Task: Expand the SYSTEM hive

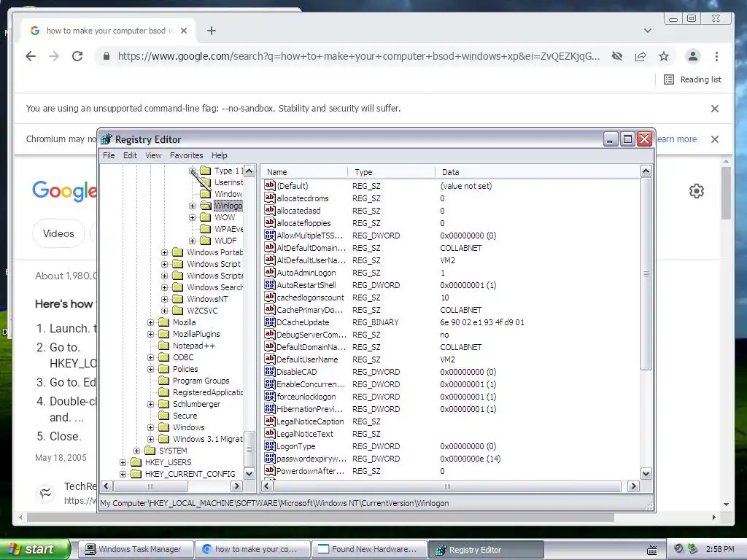Action: pos(136,451)
